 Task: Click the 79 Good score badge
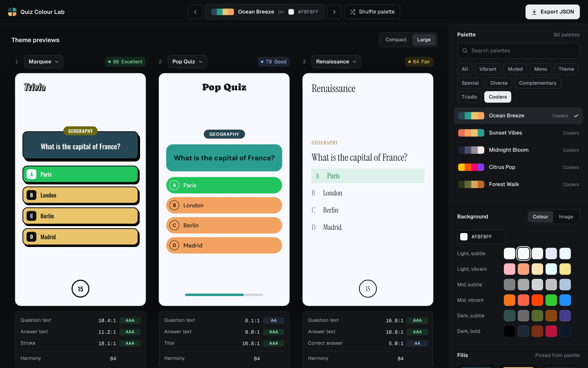tap(273, 62)
